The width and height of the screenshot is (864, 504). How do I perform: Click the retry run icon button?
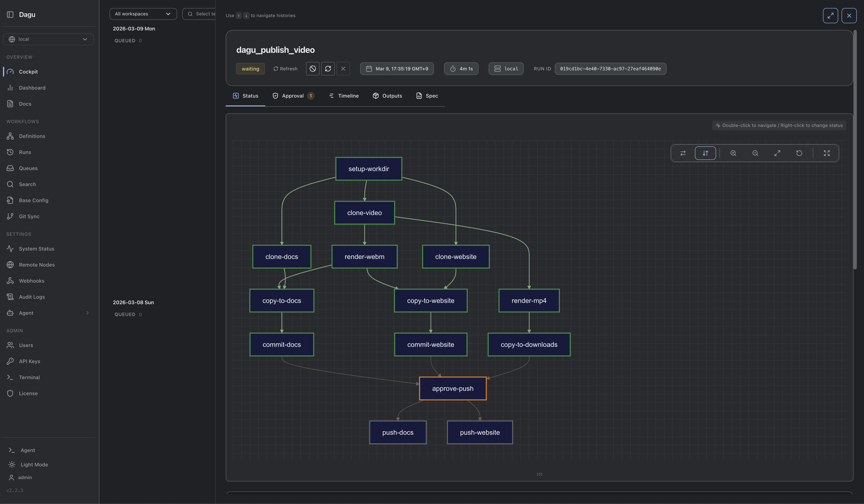click(327, 68)
